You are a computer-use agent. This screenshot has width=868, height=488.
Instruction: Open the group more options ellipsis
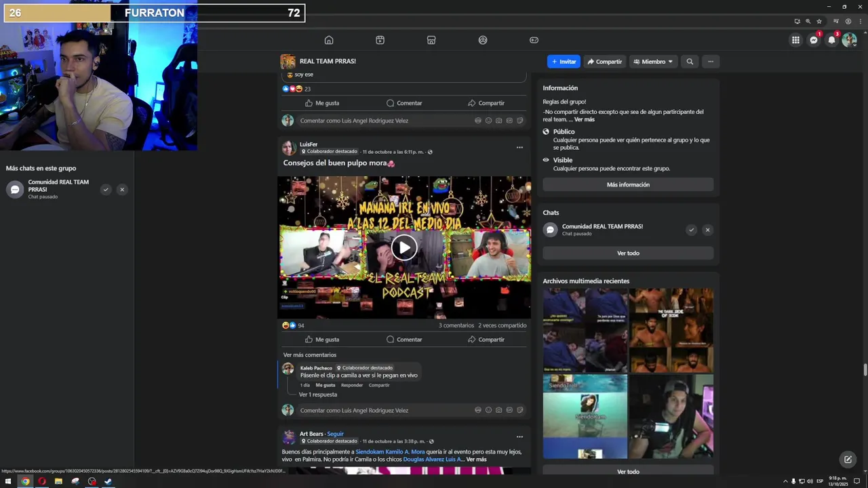[x=711, y=62]
